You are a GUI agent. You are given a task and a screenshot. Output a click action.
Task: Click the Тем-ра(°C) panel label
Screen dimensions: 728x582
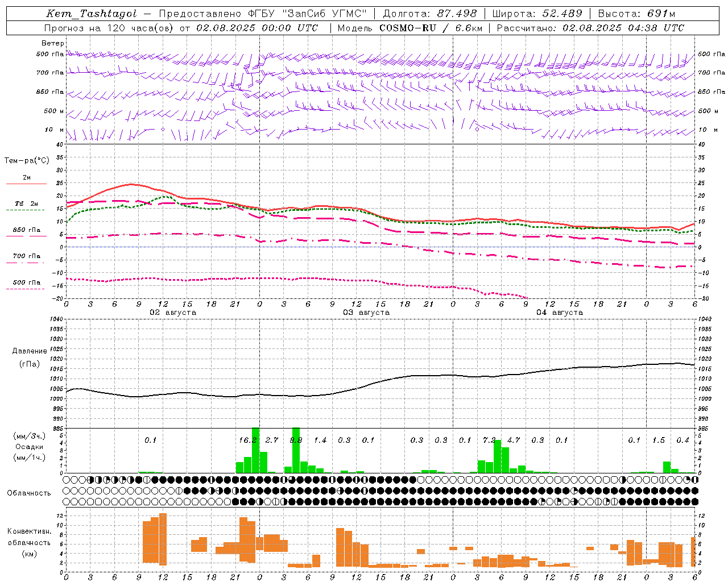(x=27, y=161)
